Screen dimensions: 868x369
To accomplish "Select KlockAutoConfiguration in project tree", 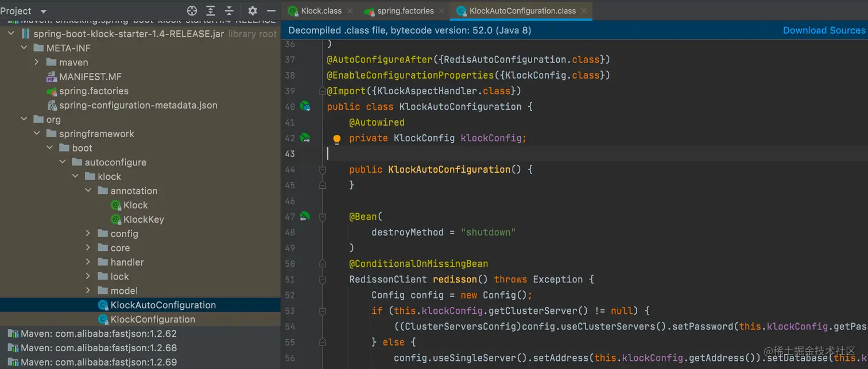I will 163,305.
